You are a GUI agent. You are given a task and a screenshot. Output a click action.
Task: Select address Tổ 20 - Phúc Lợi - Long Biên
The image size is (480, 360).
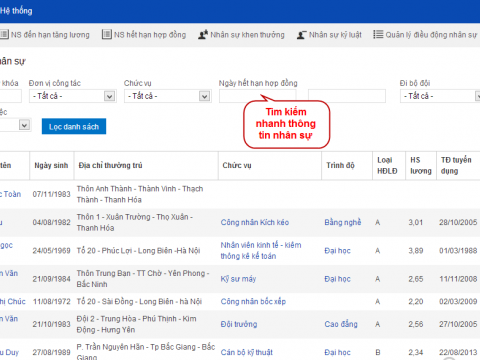[x=138, y=251]
